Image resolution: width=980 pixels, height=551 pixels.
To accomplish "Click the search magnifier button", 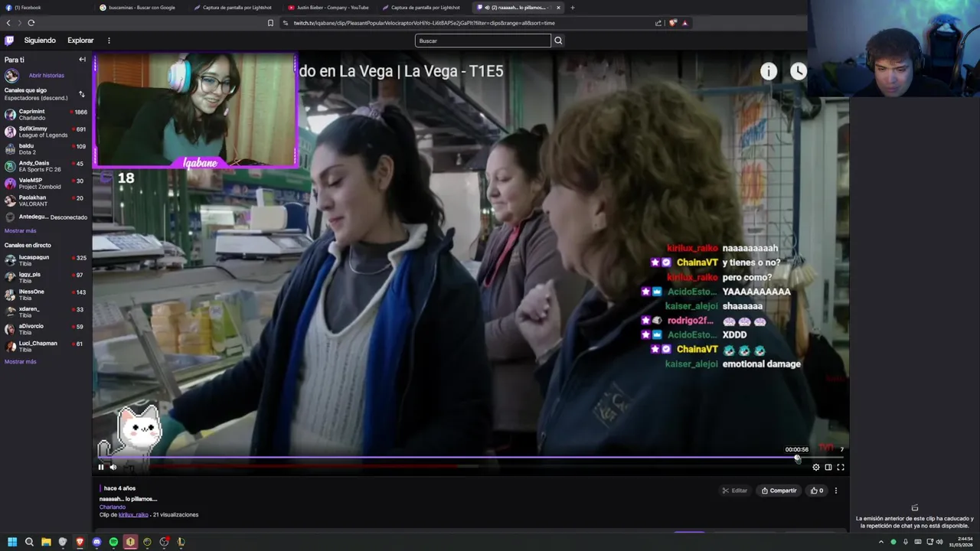I will click(x=558, y=41).
